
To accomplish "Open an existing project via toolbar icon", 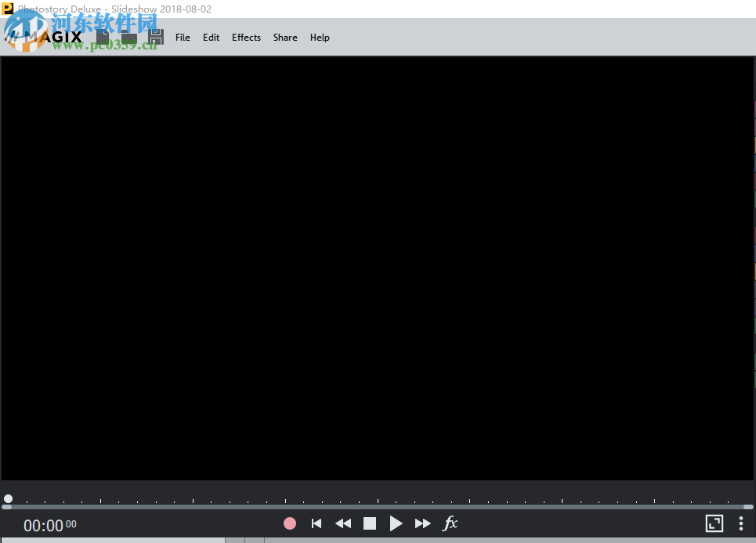I will [128, 36].
